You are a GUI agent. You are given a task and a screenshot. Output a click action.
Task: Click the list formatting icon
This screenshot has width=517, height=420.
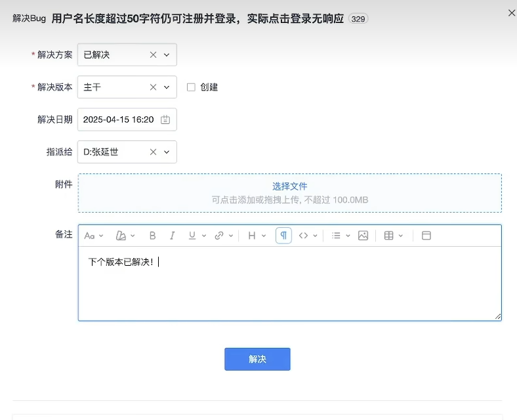[x=336, y=236]
